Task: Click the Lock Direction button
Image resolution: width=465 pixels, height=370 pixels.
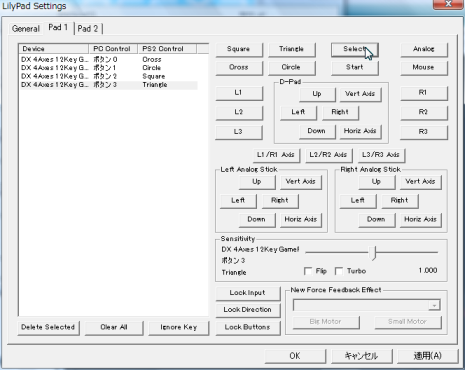Action: (x=248, y=310)
